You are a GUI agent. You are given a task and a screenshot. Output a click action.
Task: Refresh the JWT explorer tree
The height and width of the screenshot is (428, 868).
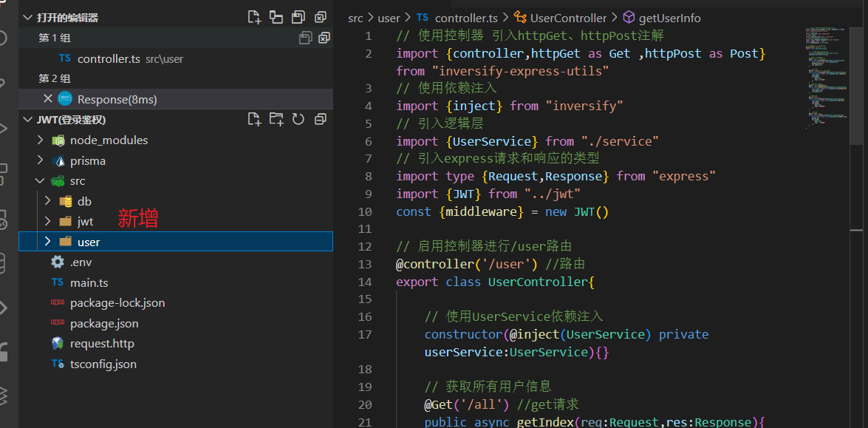[298, 119]
